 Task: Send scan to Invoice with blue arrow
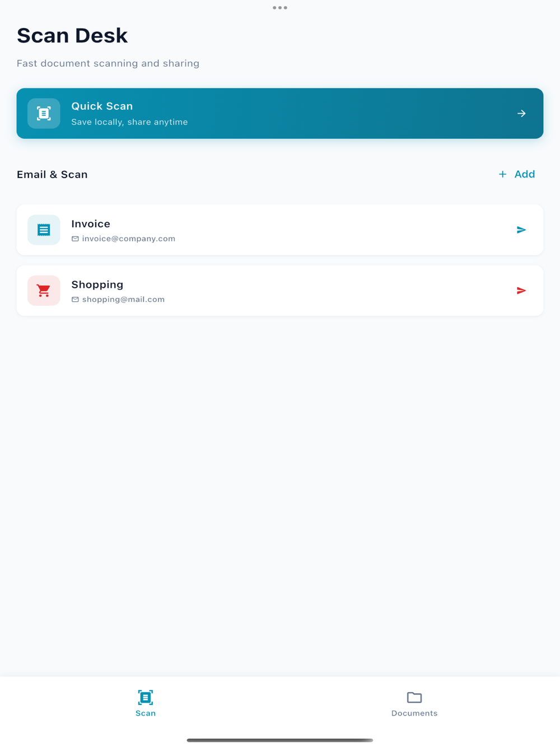point(521,230)
